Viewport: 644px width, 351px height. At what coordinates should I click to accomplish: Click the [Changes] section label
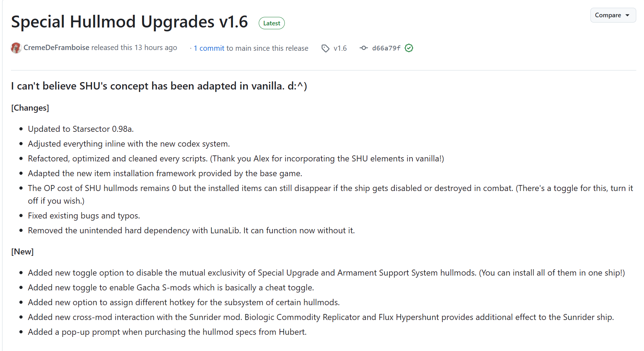tap(30, 108)
